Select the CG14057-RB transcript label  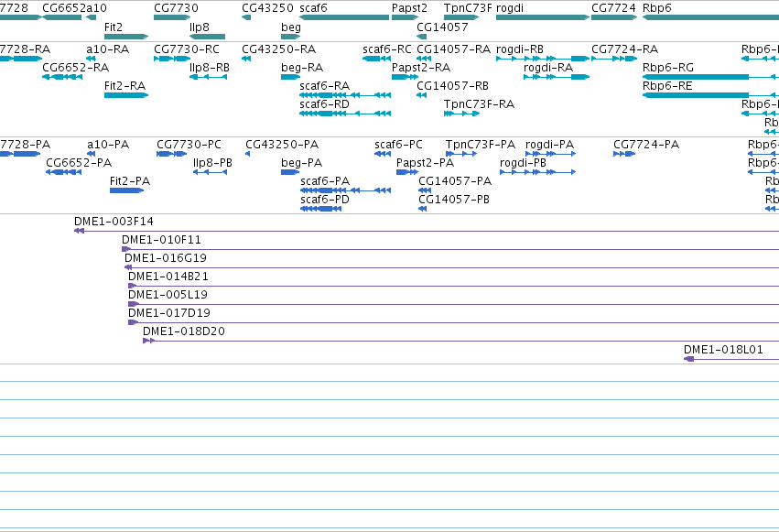[452, 86]
